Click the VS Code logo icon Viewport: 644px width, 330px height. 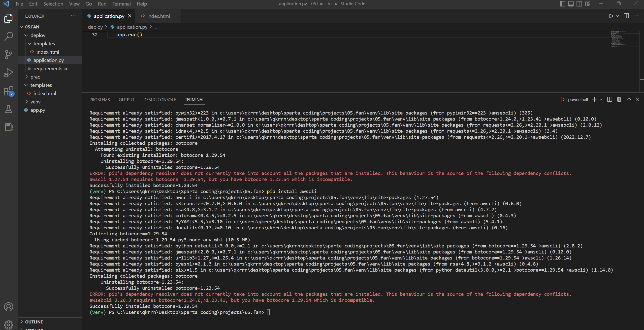pyautogui.click(x=6, y=4)
